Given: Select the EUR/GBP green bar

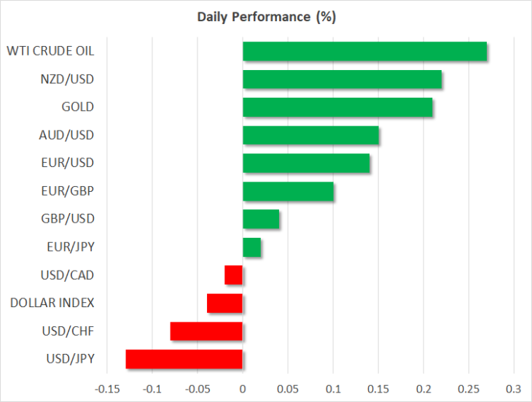Looking at the screenshot, I should click(288, 191).
